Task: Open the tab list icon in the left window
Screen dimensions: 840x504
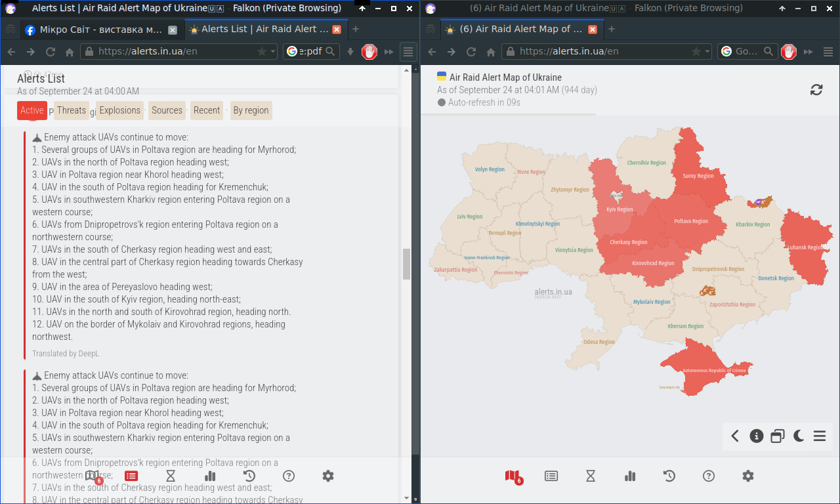Action: coord(10,29)
